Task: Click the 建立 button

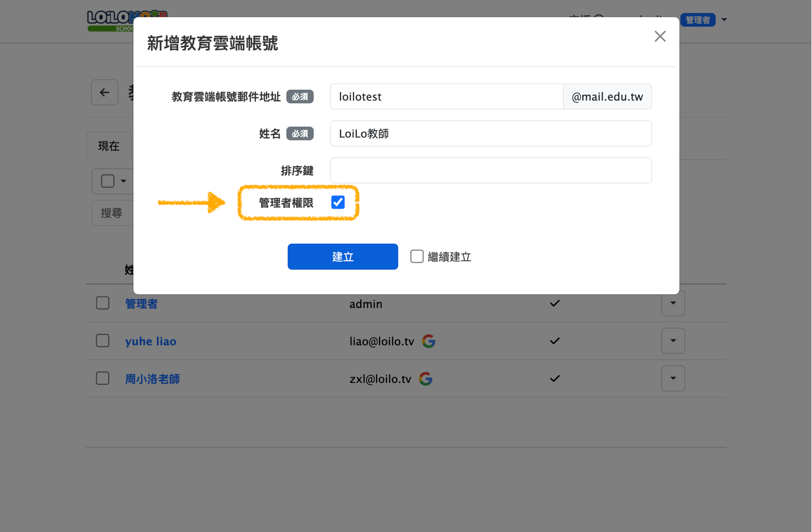Action: coord(343,256)
